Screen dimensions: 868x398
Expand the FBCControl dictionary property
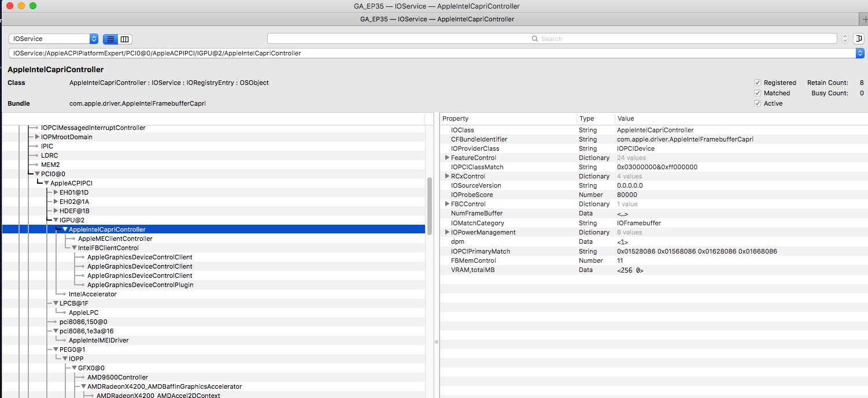coord(447,204)
